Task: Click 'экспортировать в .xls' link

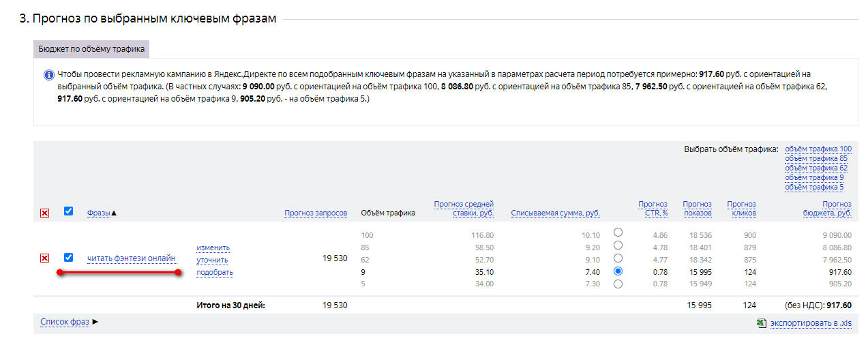Action: pyautogui.click(x=811, y=323)
